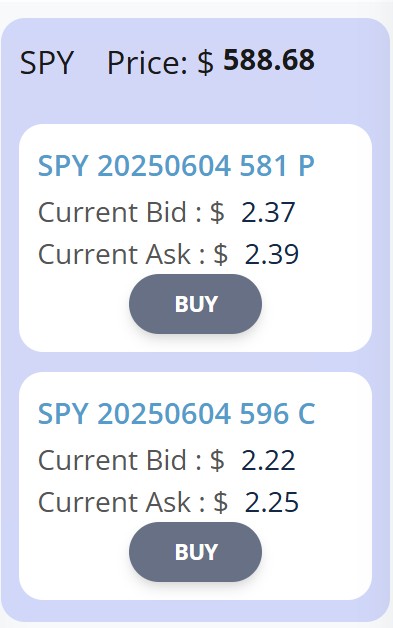Select the 2.22 bid value for the call

tap(268, 460)
